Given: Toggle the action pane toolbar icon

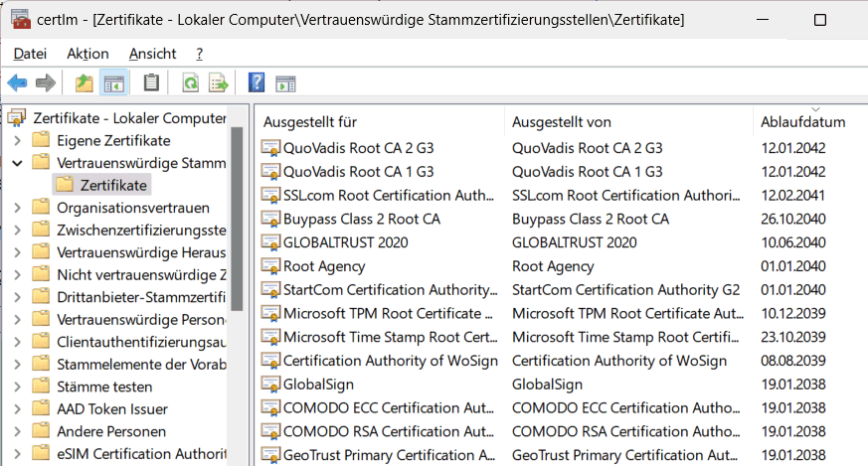Looking at the screenshot, I should (285, 83).
